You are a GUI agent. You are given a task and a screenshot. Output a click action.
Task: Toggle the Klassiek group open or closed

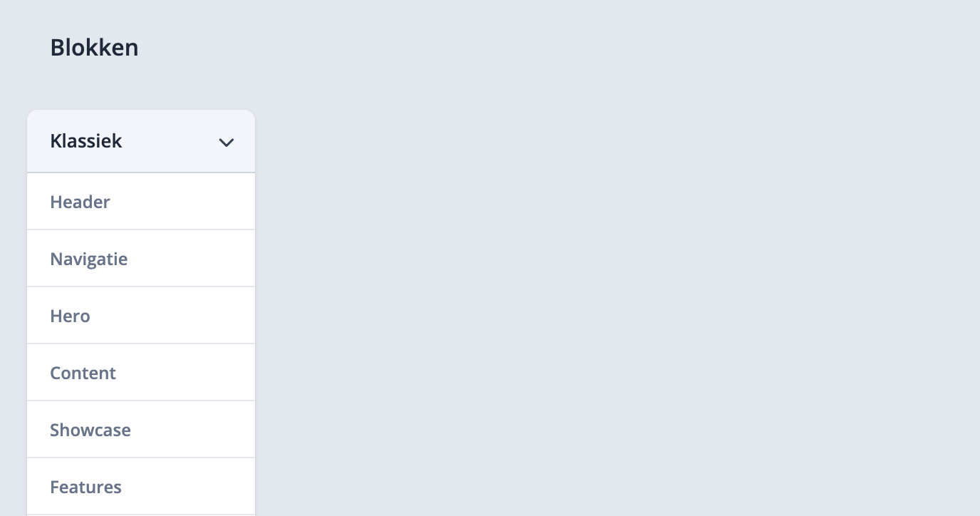pos(141,141)
